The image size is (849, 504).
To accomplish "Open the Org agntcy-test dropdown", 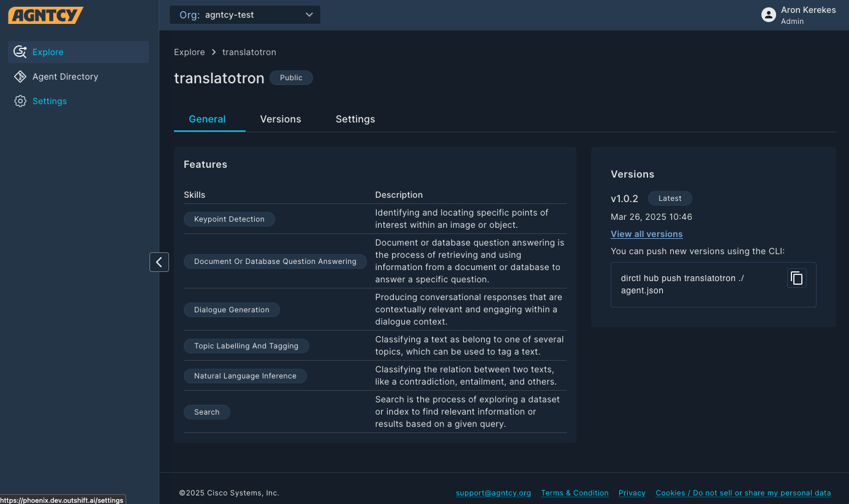I will click(x=245, y=15).
